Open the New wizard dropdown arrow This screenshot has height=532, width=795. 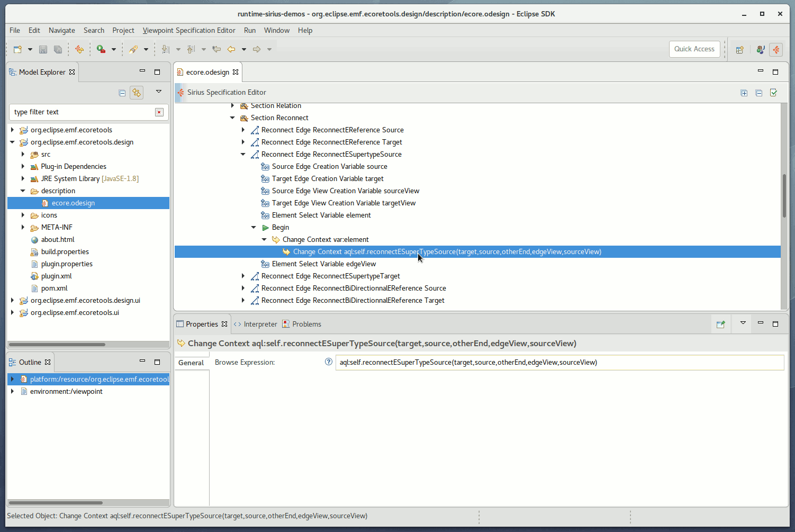[x=30, y=49]
